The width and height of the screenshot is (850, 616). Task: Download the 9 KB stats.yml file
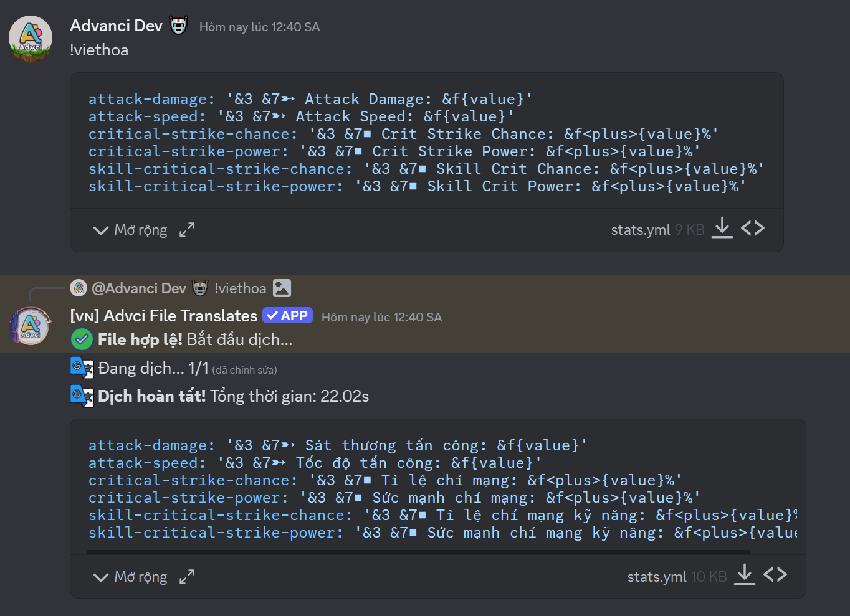[722, 229]
